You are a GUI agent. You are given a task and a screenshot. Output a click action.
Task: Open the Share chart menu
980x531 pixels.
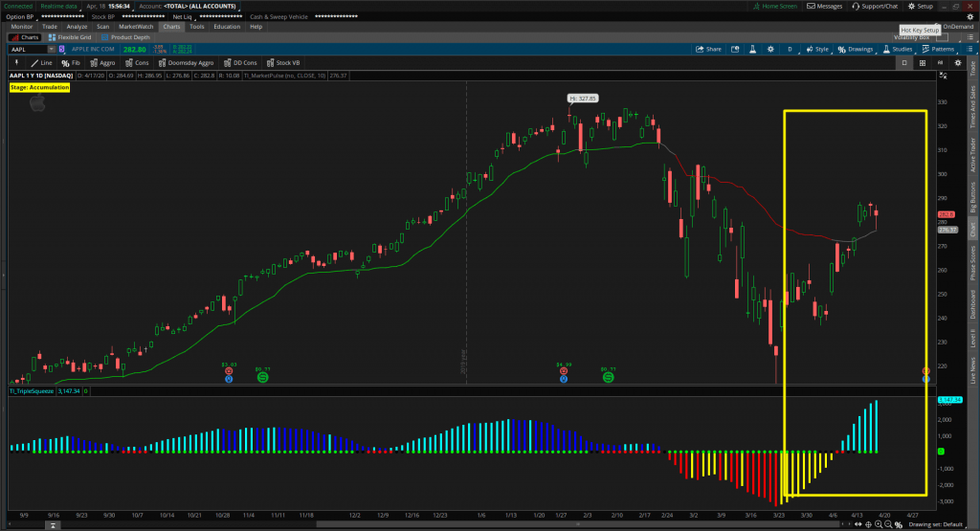708,49
